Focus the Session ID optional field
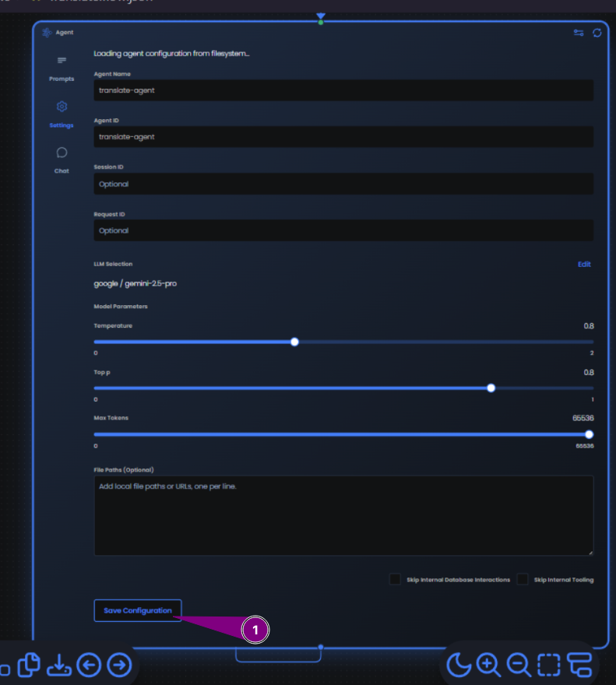This screenshot has height=685, width=616. tap(343, 184)
